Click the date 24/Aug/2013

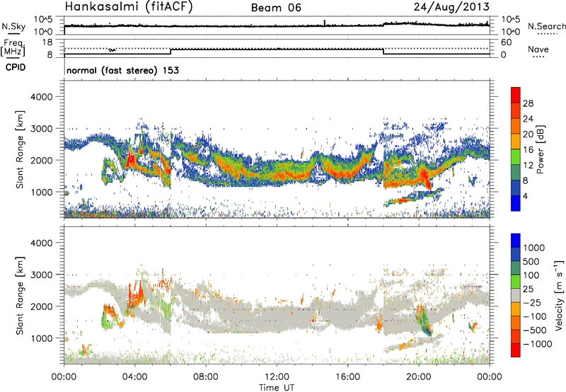pyautogui.click(x=451, y=7)
